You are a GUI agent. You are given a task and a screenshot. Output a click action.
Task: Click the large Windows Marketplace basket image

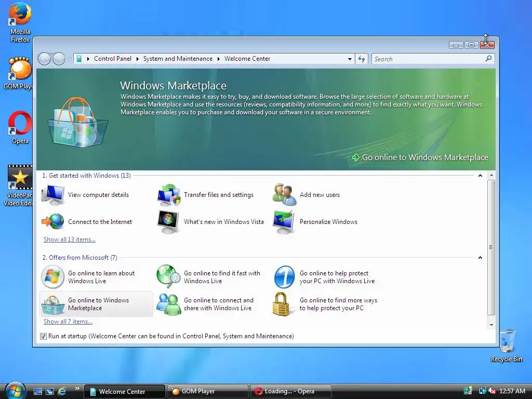78,122
